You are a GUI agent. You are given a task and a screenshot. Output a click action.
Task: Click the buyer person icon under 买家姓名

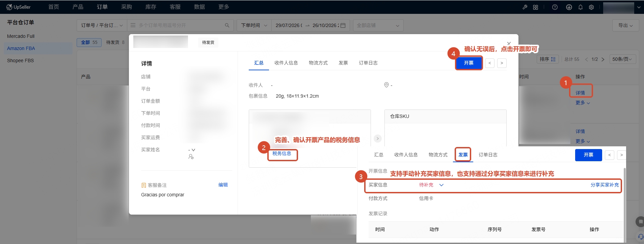[191, 157]
